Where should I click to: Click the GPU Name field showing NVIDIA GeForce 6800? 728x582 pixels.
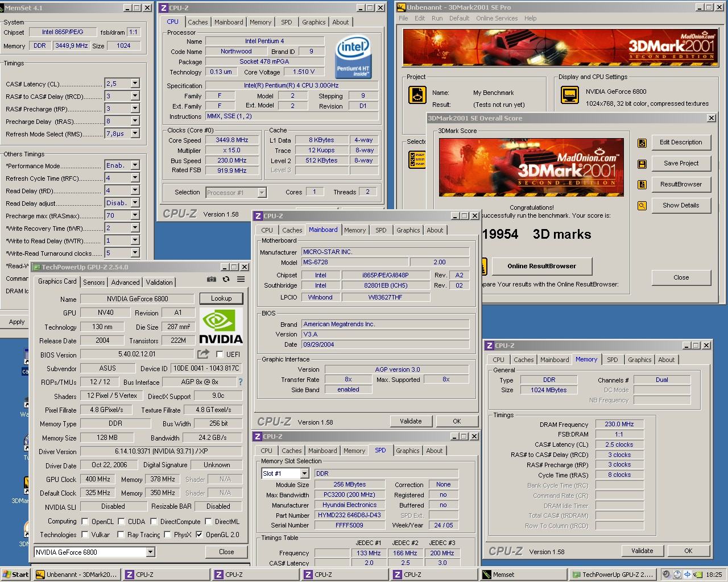pos(138,299)
